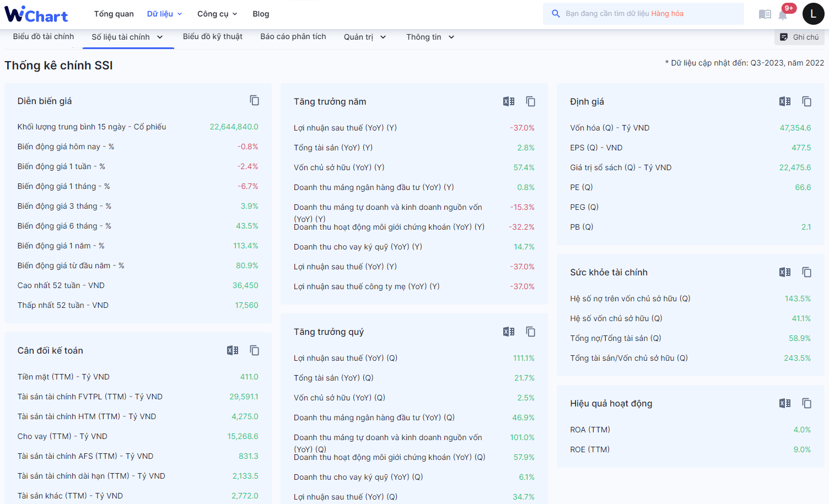Open the Quản trị dropdown
This screenshot has height=504, width=829.
point(365,37)
